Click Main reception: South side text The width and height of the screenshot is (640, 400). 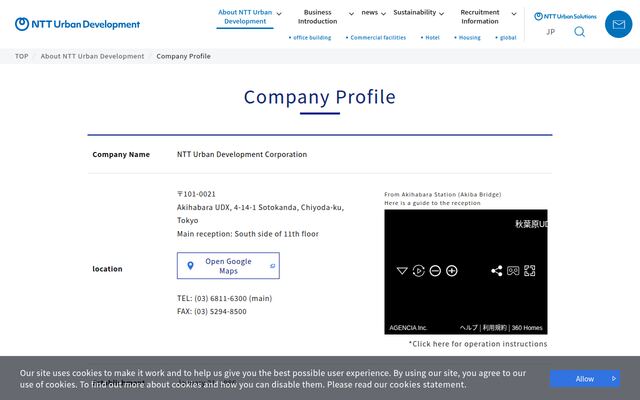pos(248,234)
